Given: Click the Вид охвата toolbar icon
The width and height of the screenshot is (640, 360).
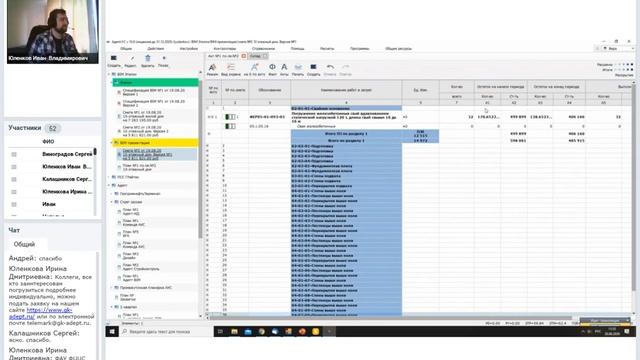Looking at the screenshot, I should point(231,67).
